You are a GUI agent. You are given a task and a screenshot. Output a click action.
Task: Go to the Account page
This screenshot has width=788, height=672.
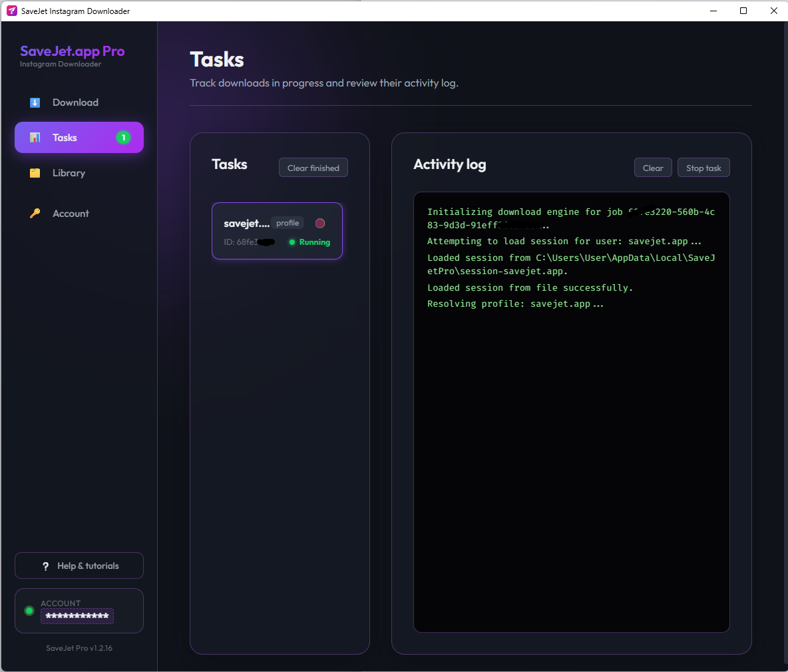[79, 214]
